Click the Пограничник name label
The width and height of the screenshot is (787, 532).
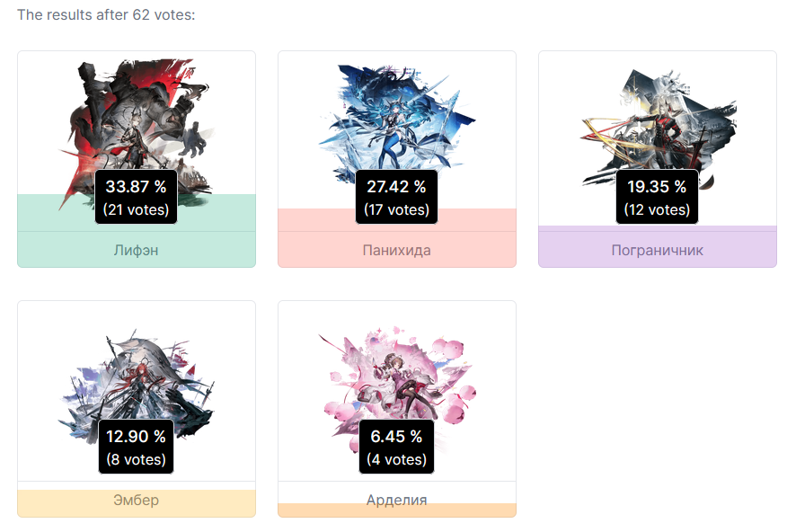(657, 250)
